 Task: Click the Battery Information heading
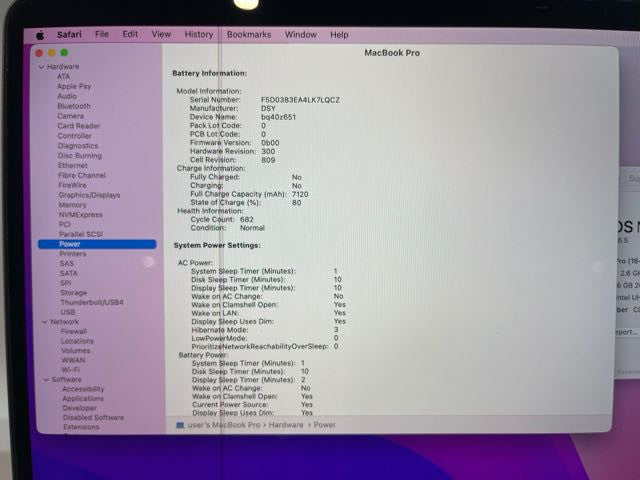(x=210, y=73)
